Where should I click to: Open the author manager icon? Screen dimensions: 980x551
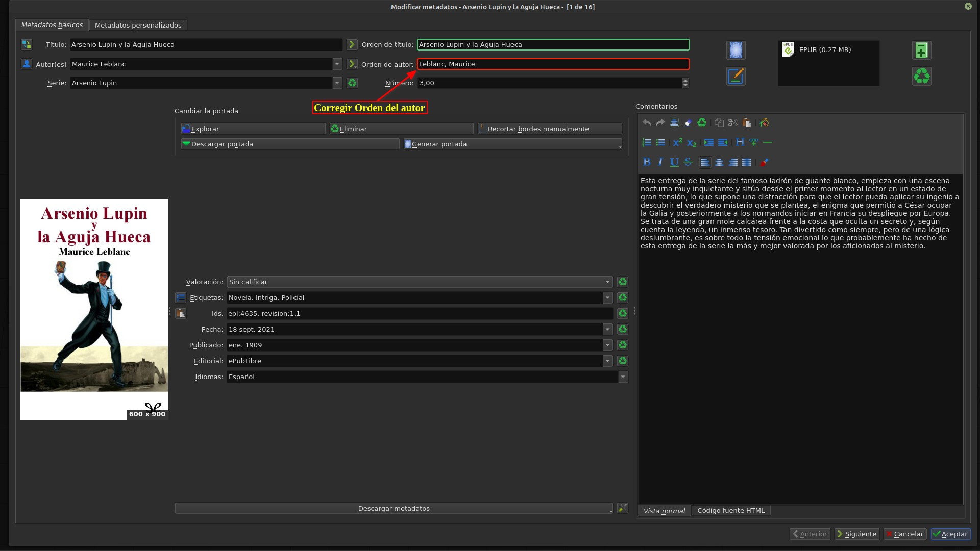tap(27, 64)
